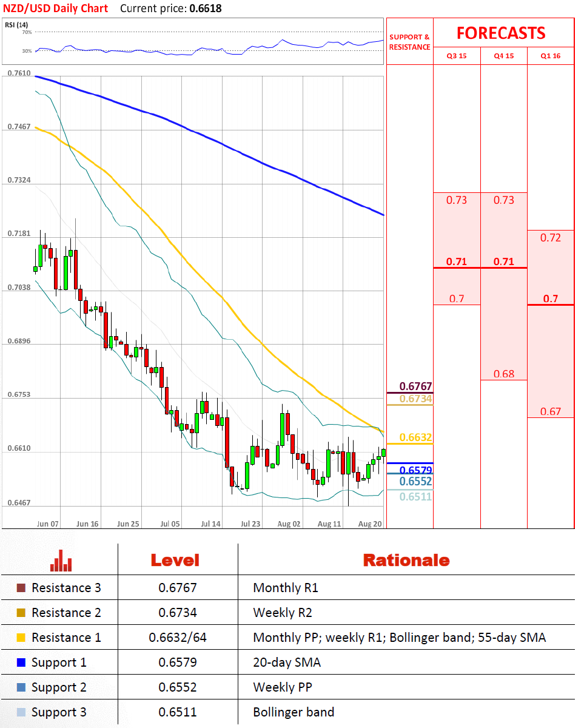The image size is (584, 728).
Task: Select the Q3 15 forecast column header
Action: [457, 56]
